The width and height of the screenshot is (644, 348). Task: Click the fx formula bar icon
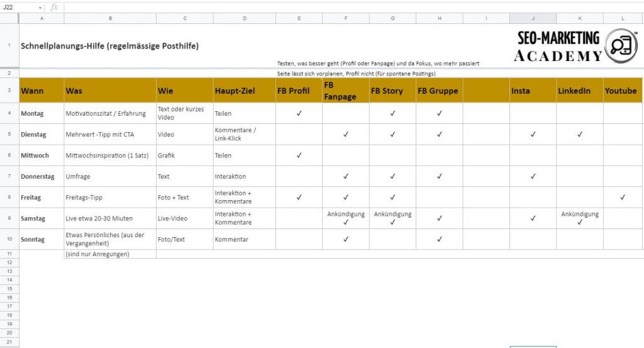point(54,8)
